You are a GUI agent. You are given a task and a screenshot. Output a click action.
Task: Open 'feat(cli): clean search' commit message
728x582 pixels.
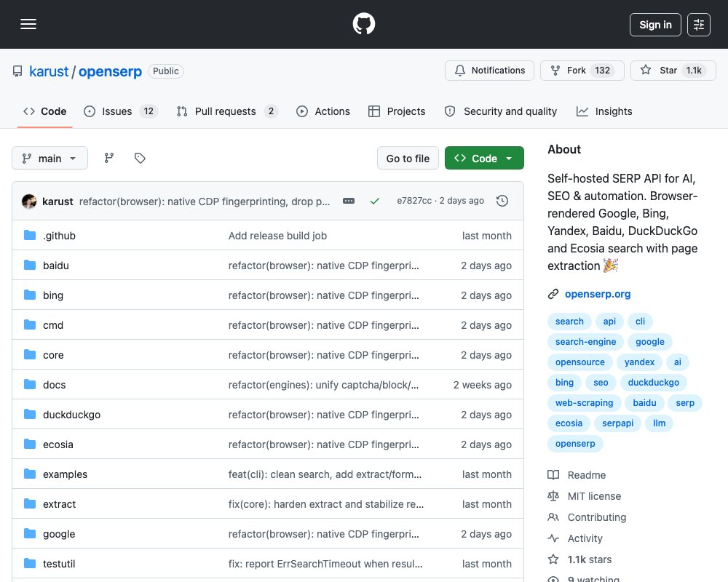point(325,474)
